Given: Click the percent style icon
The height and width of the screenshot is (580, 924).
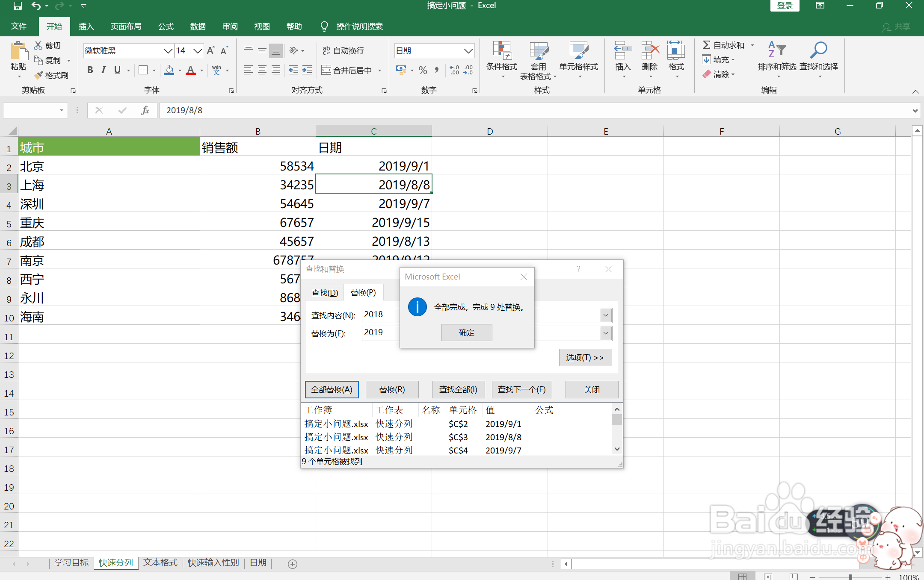Looking at the screenshot, I should [x=423, y=70].
